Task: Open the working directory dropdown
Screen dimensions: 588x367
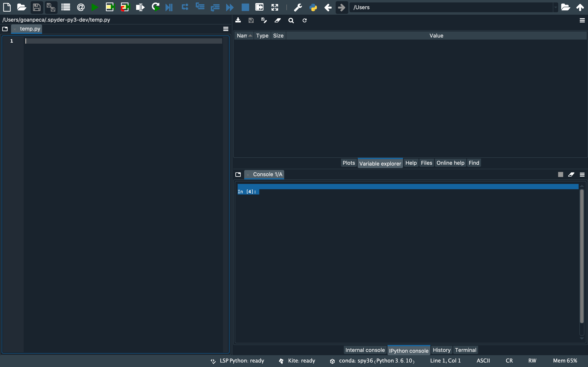Action: click(x=556, y=7)
